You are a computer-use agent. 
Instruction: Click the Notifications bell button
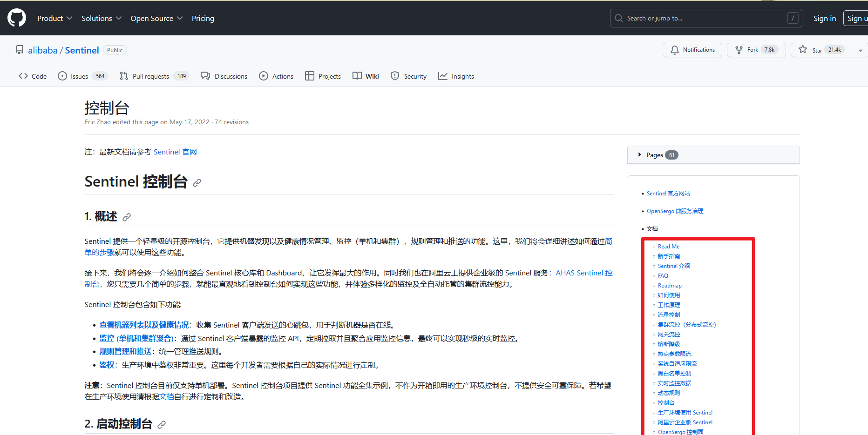692,50
